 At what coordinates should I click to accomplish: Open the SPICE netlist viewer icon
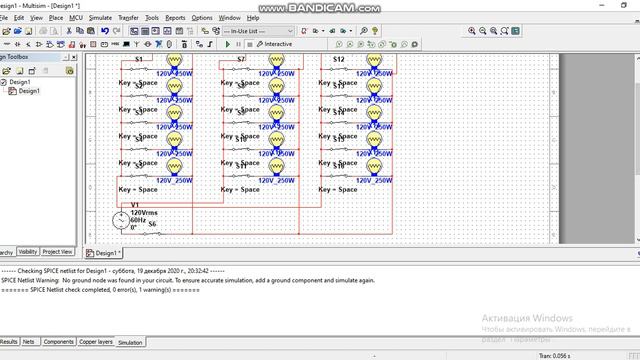tap(156, 31)
